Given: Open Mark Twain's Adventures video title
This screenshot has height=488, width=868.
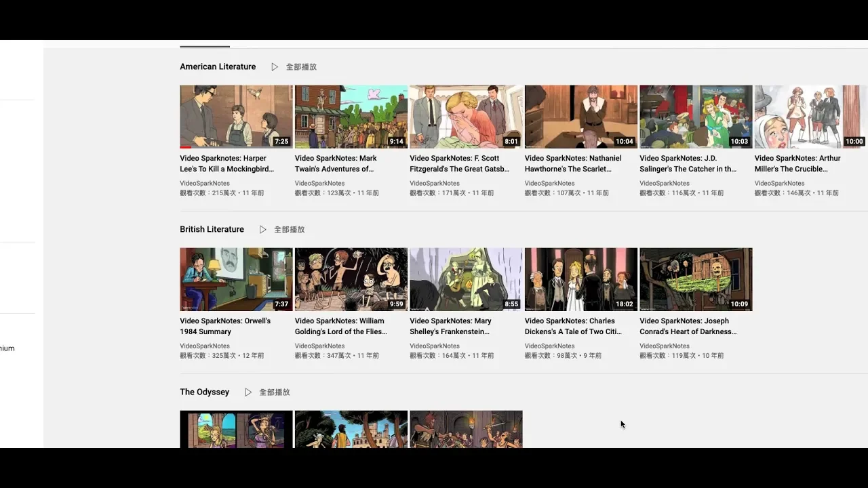Looking at the screenshot, I should (x=336, y=163).
